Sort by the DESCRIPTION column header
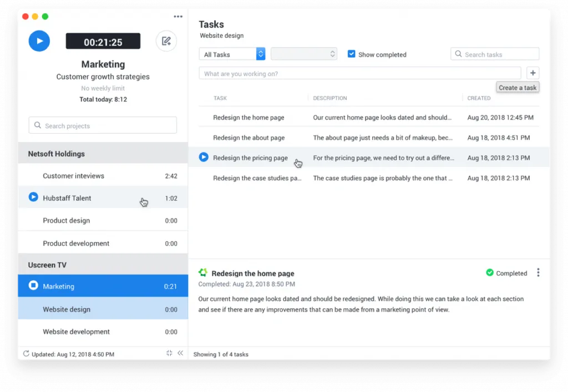Screen dimensions: 568x392 [329, 98]
